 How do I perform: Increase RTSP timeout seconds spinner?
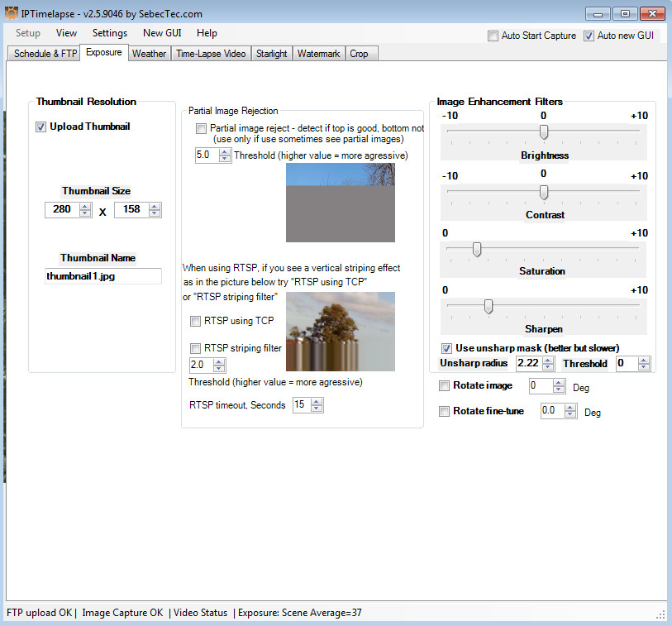click(317, 402)
